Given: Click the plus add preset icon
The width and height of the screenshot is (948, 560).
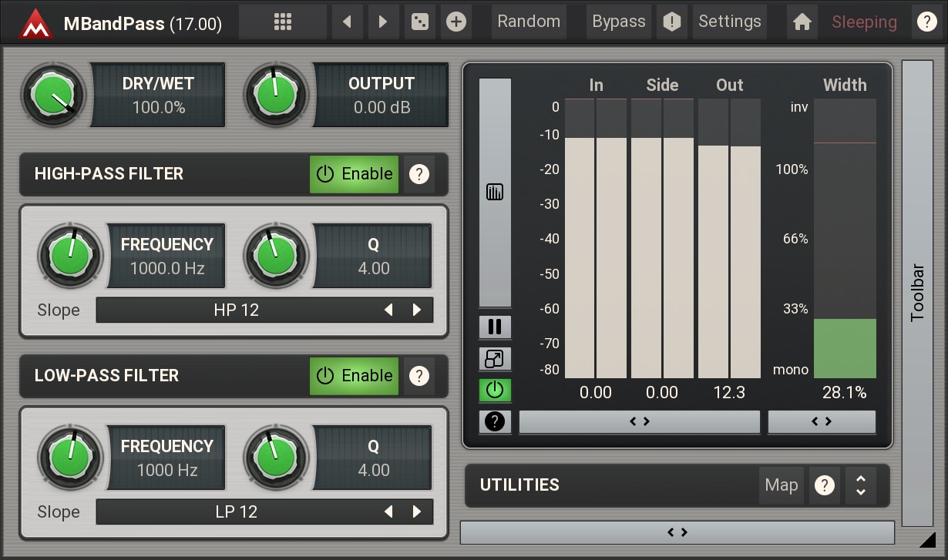Looking at the screenshot, I should click(x=456, y=22).
